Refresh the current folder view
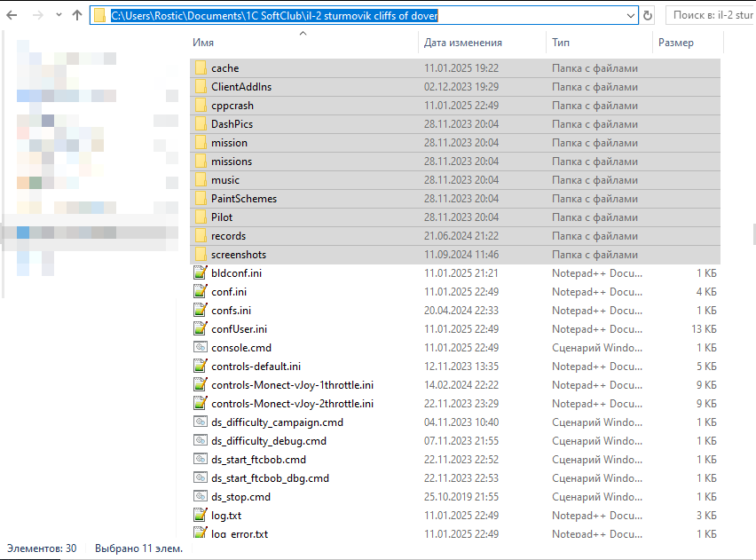This screenshot has height=560, width=756. (x=648, y=16)
